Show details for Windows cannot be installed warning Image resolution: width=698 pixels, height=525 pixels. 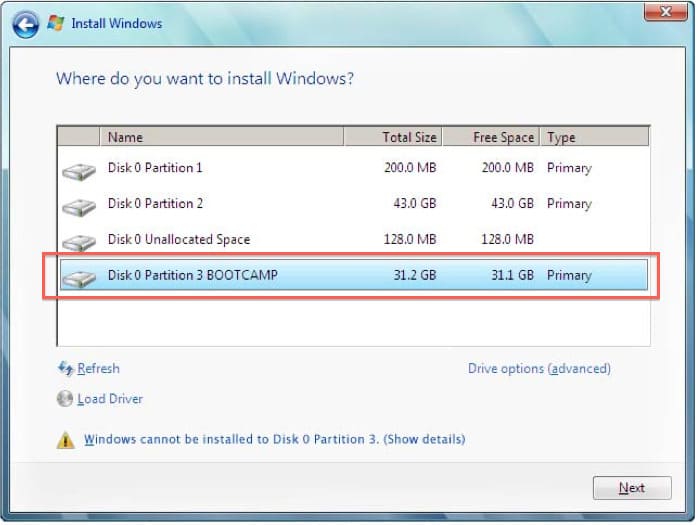tap(275, 440)
